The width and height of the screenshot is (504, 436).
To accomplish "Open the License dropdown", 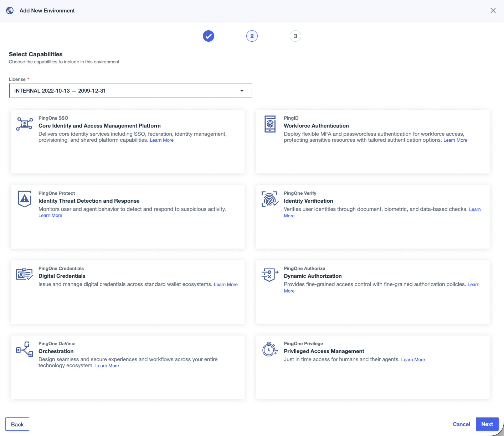I will tap(130, 91).
